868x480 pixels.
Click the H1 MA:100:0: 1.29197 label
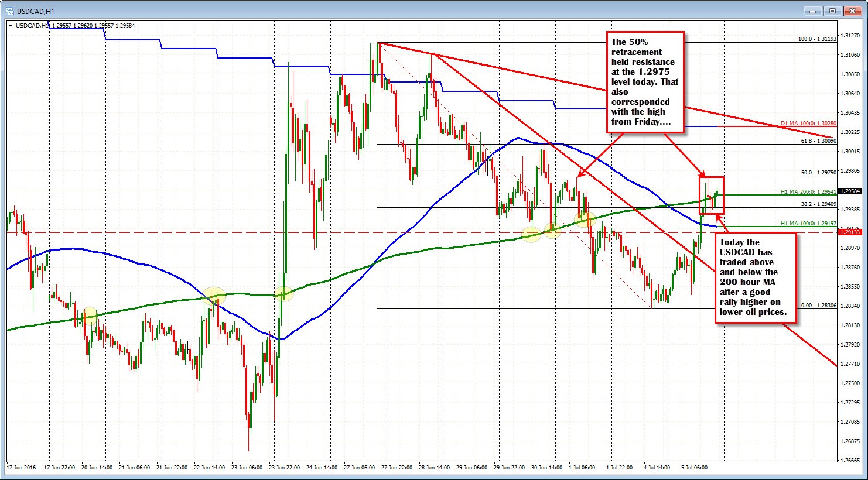point(808,223)
